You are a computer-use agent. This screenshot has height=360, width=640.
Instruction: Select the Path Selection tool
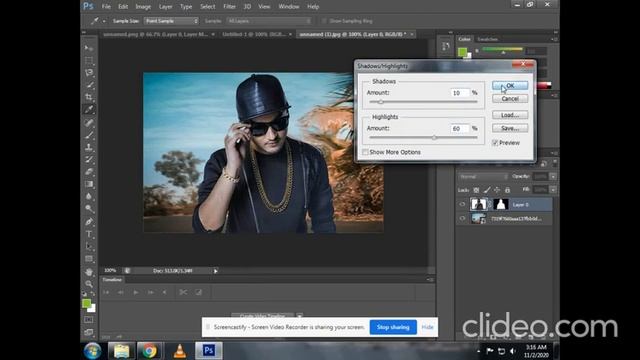(x=89, y=247)
